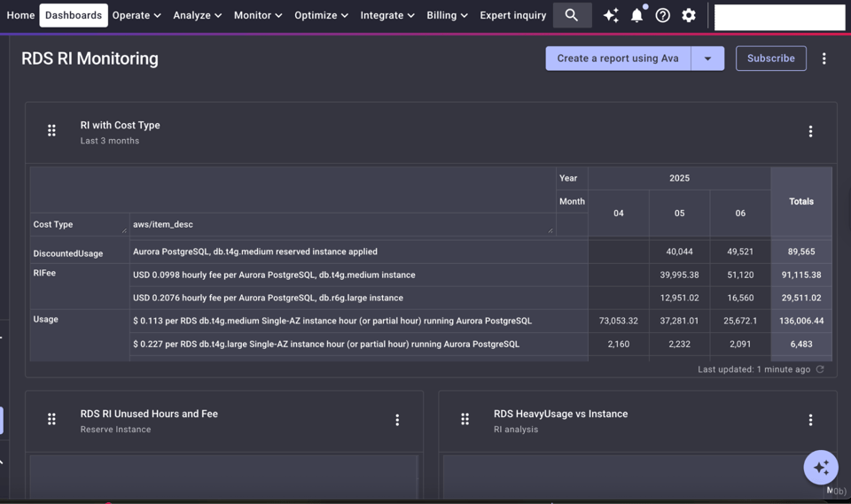This screenshot has height=504, width=851.
Task: Grab RDS RI Unused Hours drag handle
Action: 51,419
